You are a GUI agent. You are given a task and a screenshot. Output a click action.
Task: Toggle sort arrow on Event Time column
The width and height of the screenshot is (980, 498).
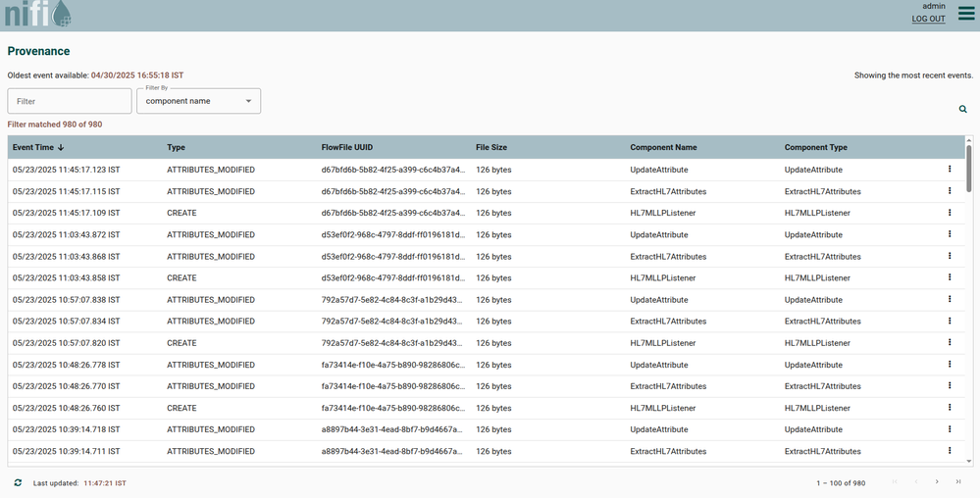61,147
